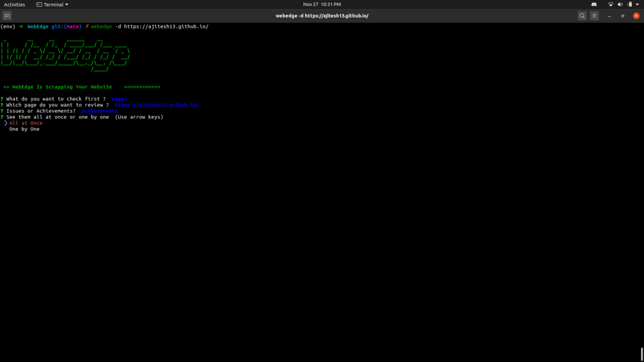The width and height of the screenshot is (644, 362).
Task: Click the window title 'webedge -d https://ajitesh13.github.io/'
Action: pyautogui.click(x=322, y=16)
